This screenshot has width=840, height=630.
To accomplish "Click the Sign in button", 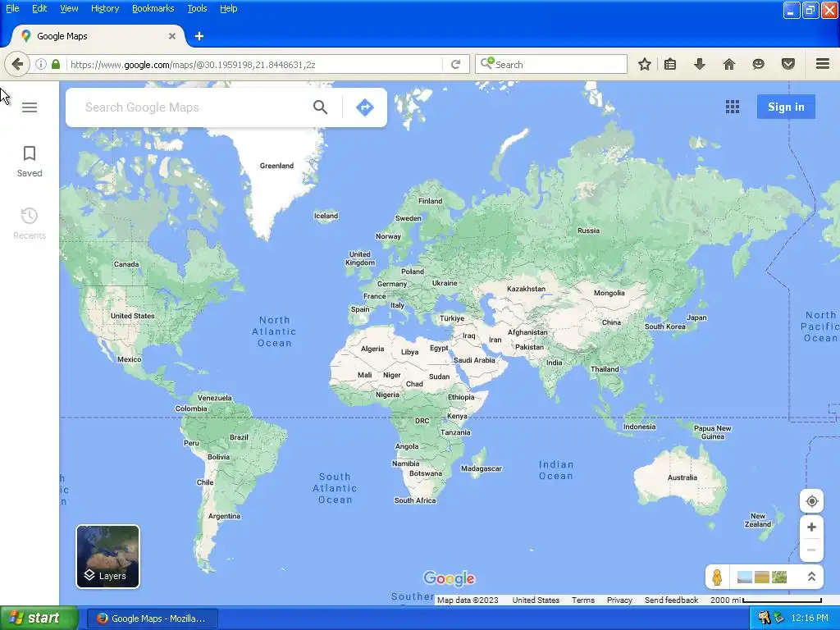I will [786, 107].
